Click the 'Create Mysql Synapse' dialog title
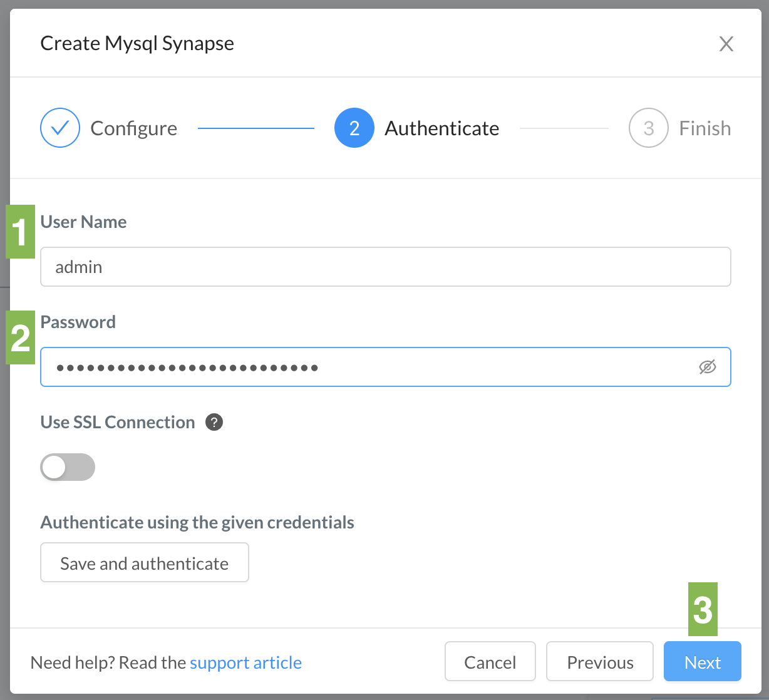The image size is (769, 700). (x=137, y=43)
